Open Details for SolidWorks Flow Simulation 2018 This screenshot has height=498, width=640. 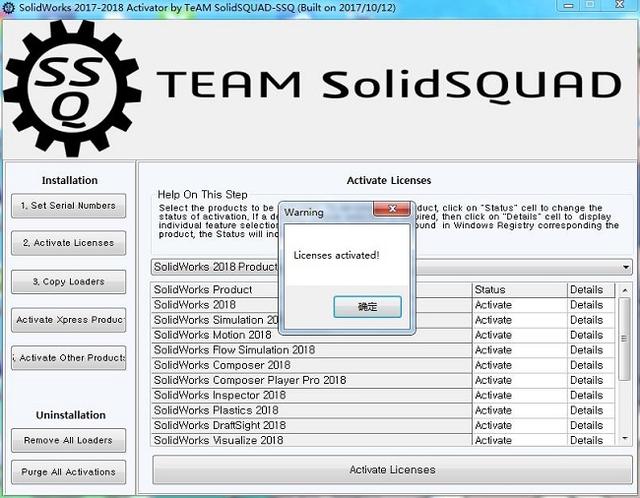point(591,350)
